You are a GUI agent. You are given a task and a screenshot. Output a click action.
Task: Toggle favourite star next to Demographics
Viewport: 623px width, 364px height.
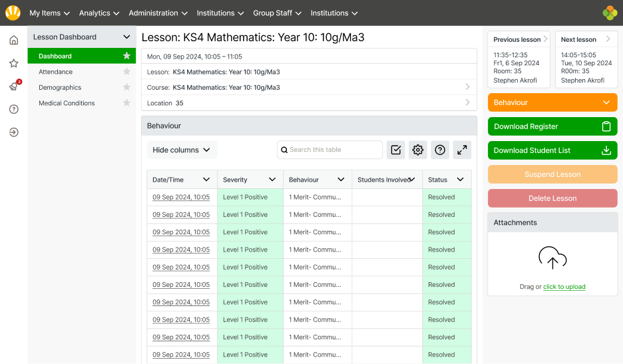coord(126,87)
